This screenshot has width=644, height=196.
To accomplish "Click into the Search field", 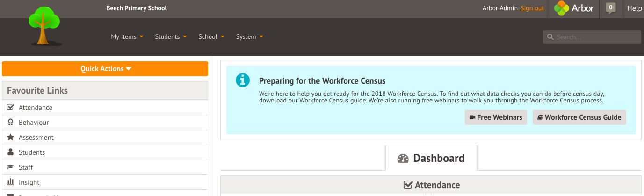I will click(x=592, y=37).
